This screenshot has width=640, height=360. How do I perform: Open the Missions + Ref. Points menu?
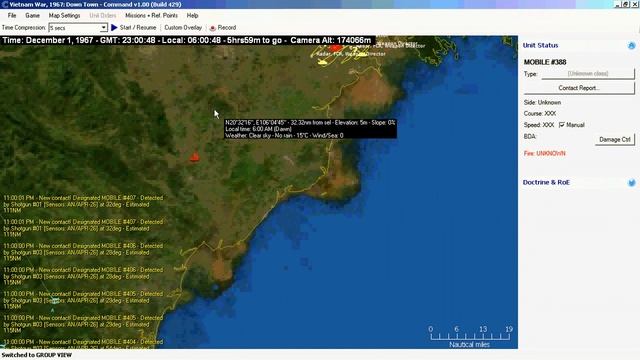[x=151, y=16]
